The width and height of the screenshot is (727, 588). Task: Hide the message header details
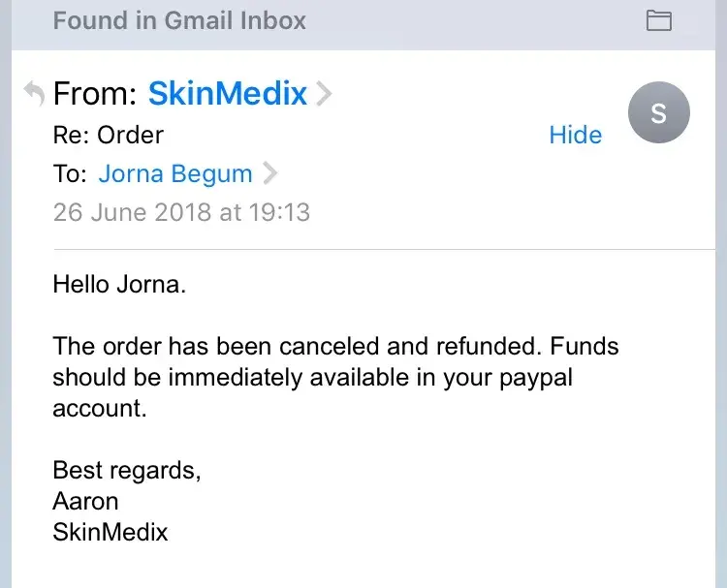click(x=575, y=135)
